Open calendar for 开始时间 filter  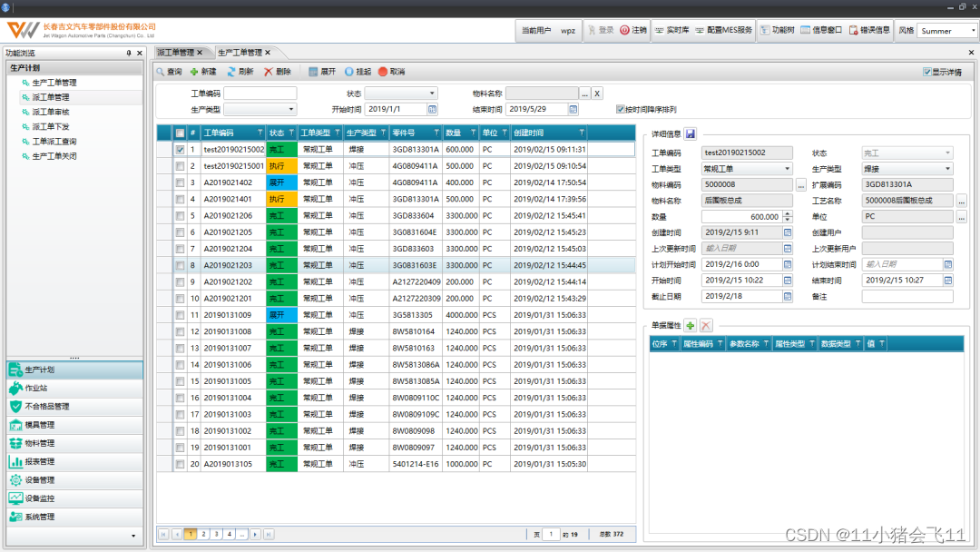coord(432,109)
